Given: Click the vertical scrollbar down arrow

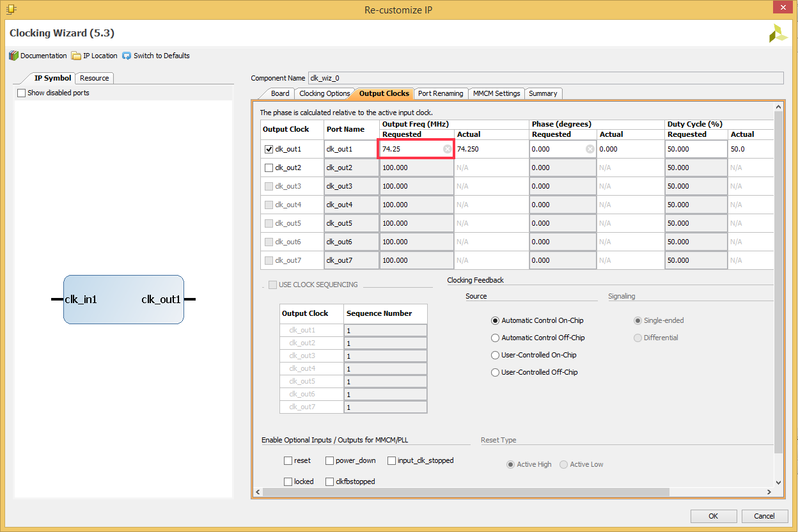Looking at the screenshot, I should [778, 482].
